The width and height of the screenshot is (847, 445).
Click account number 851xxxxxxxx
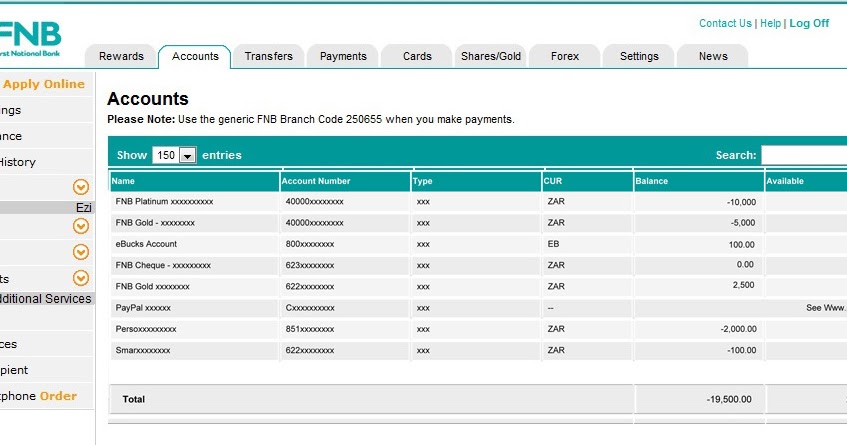[310, 329]
